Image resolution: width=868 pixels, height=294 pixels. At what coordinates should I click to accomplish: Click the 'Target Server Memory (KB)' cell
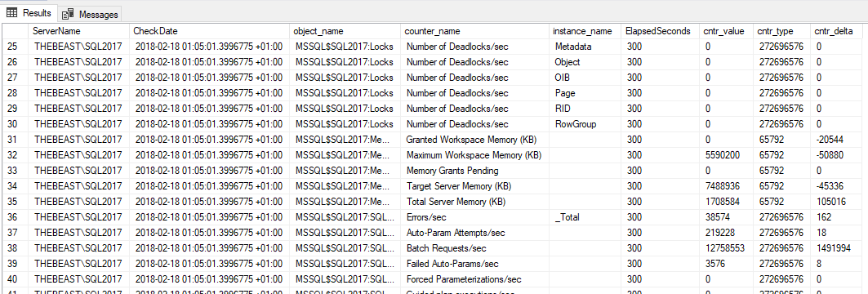tap(475, 186)
